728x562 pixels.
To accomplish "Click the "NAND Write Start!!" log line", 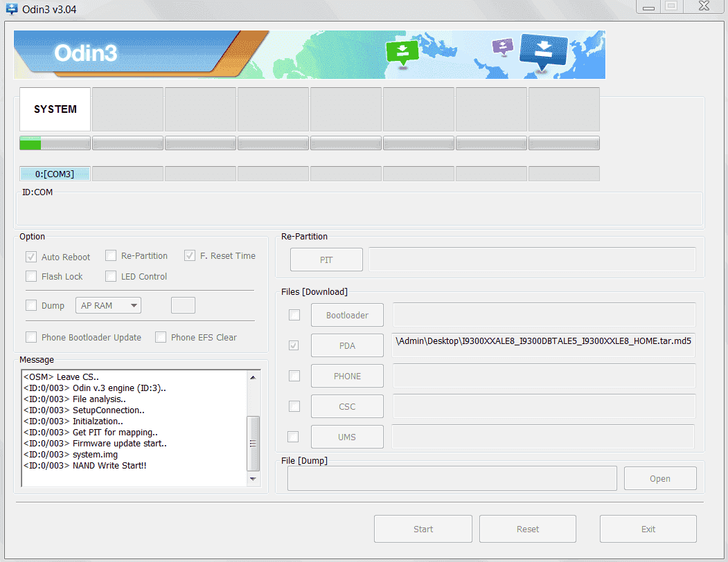I will pyautogui.click(x=85, y=466).
